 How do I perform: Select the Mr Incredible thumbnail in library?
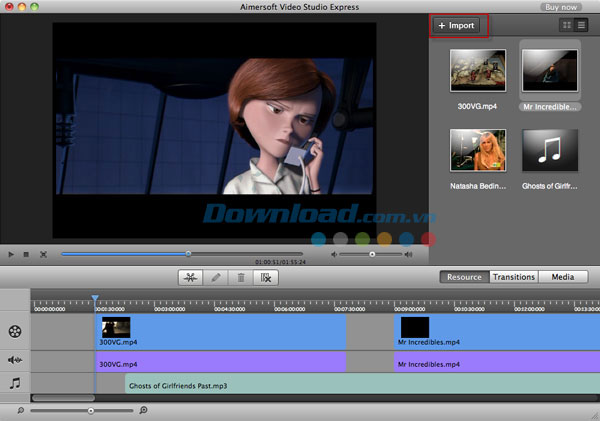point(550,70)
